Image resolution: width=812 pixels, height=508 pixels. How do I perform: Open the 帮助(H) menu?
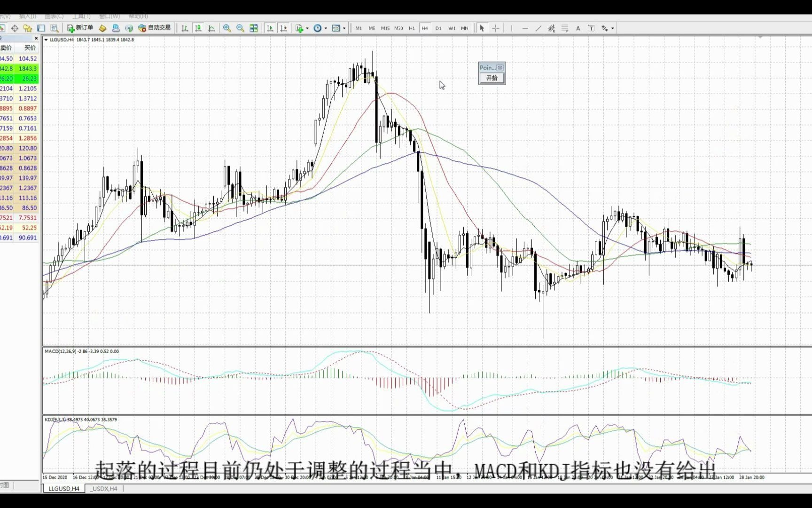pos(137,16)
